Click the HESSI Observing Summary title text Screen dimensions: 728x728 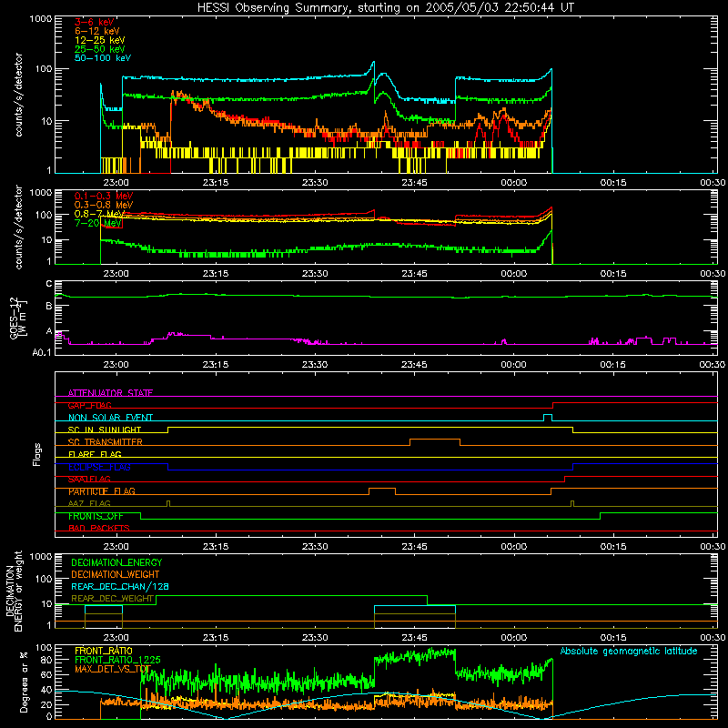point(385,8)
